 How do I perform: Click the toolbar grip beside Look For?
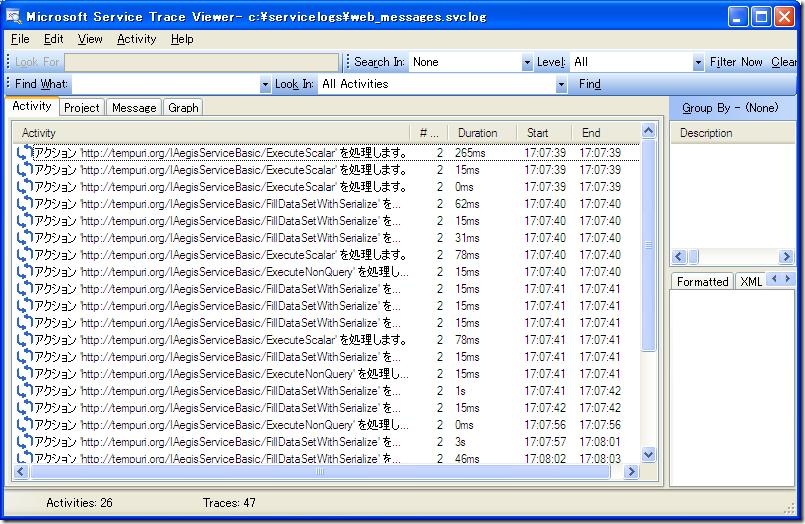tap(8, 62)
